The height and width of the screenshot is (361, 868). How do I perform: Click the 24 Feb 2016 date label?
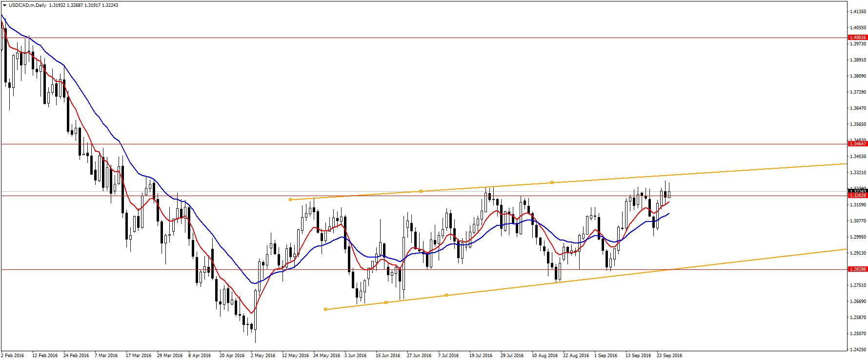point(76,356)
